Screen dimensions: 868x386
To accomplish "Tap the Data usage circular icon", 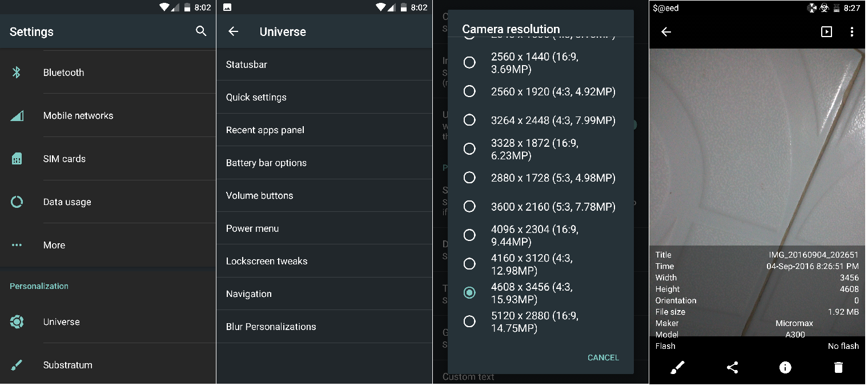I will (17, 202).
